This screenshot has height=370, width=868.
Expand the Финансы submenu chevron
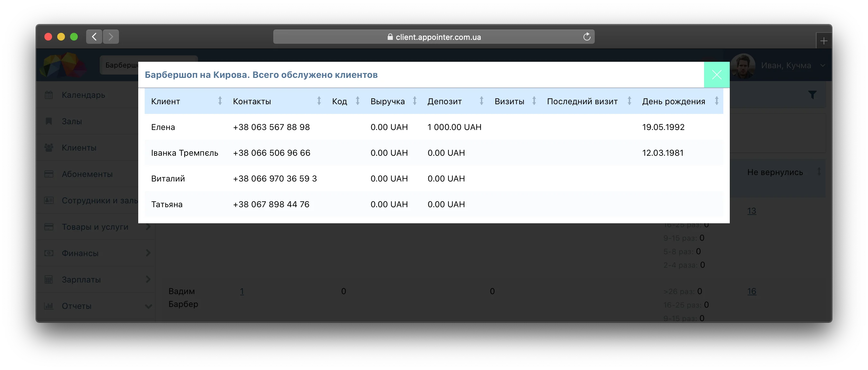148,253
